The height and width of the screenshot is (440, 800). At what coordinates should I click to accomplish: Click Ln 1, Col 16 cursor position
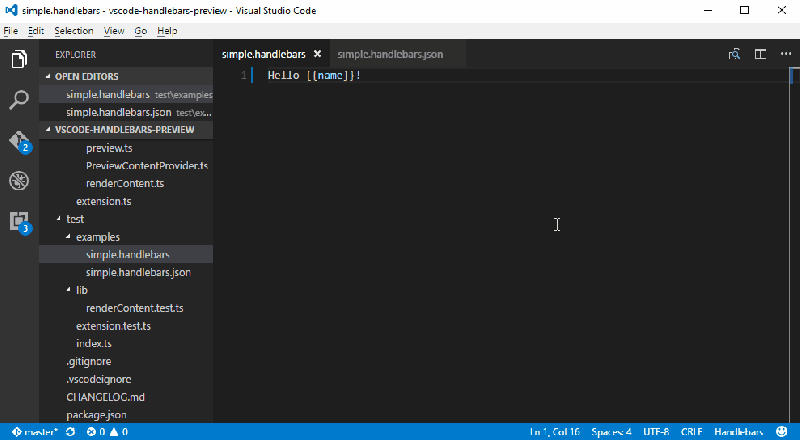pos(555,432)
